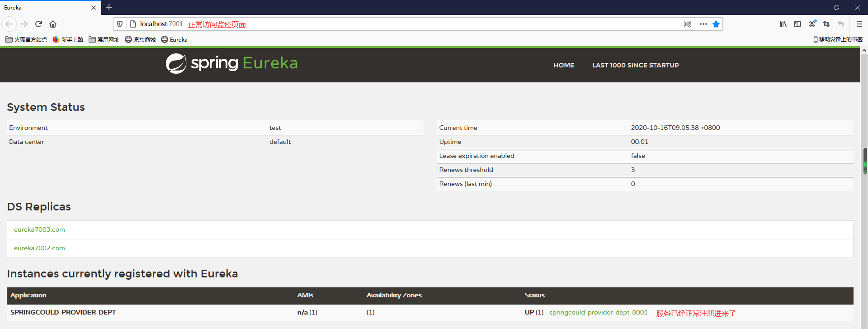Image resolution: width=868 pixels, height=329 pixels.
Task: Open the 移动设备上的书签 folder
Action: click(838, 39)
